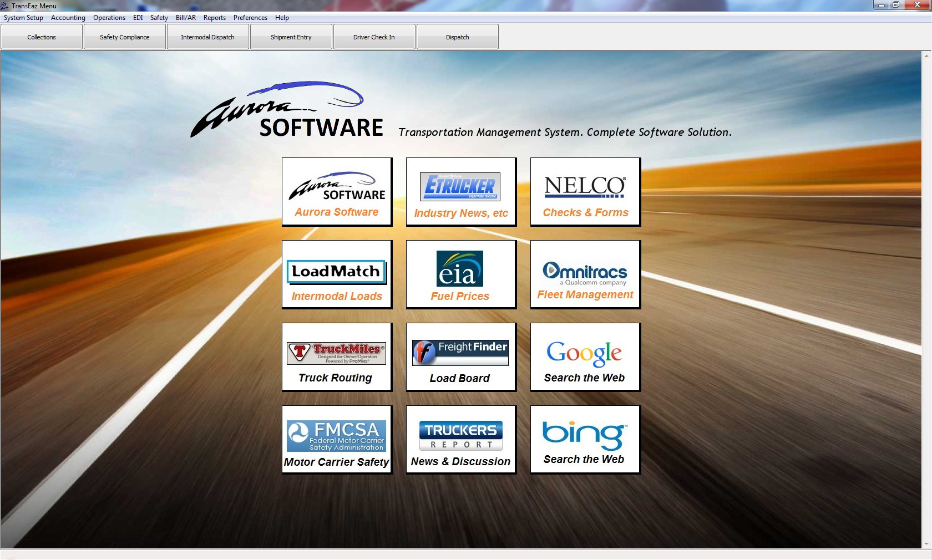932x560 pixels.
Task: Open the Aurora Software tile
Action: (337, 192)
